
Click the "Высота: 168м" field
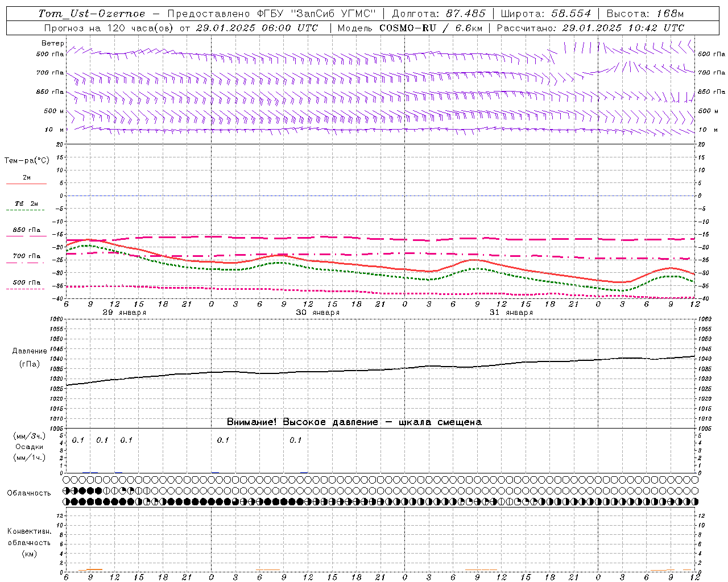tap(645, 14)
